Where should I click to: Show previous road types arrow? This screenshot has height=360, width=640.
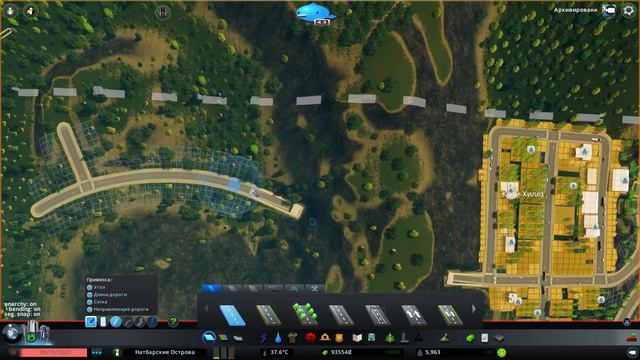(206, 309)
